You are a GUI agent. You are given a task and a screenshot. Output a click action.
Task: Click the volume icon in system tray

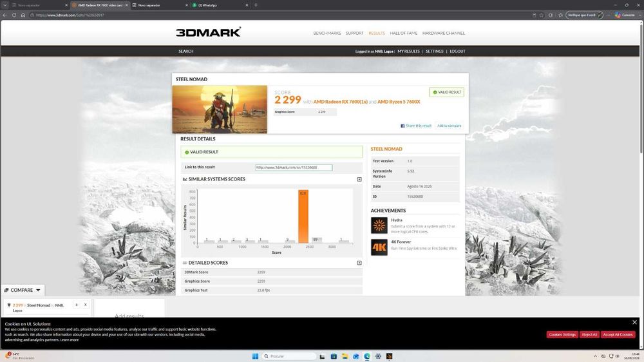click(x=618, y=356)
